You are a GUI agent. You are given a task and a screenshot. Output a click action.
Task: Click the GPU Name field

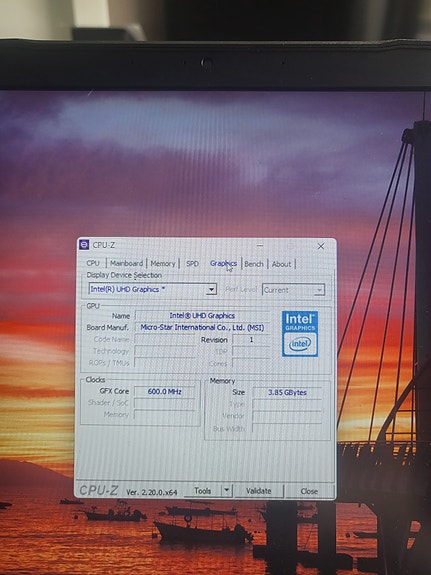coord(202,315)
